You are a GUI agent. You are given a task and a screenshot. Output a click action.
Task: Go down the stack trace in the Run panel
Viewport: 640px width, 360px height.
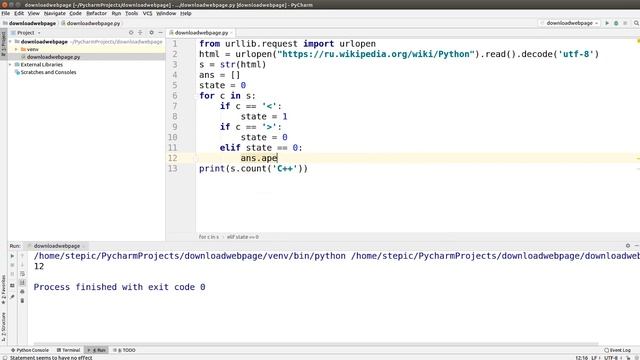[x=22, y=265]
